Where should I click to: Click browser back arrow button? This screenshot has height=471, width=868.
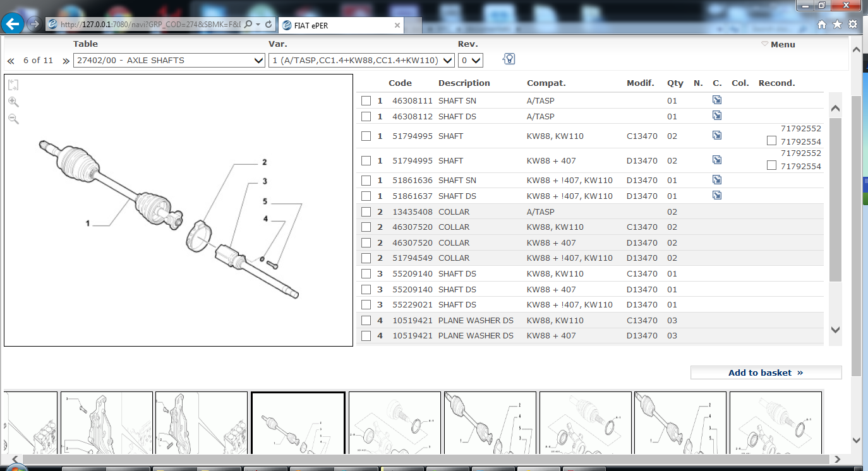[x=13, y=25]
